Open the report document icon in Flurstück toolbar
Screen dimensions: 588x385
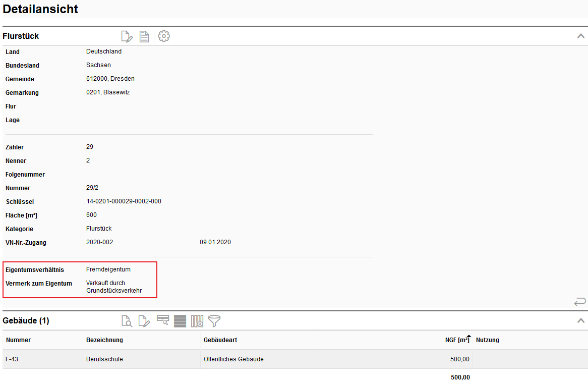coord(144,36)
